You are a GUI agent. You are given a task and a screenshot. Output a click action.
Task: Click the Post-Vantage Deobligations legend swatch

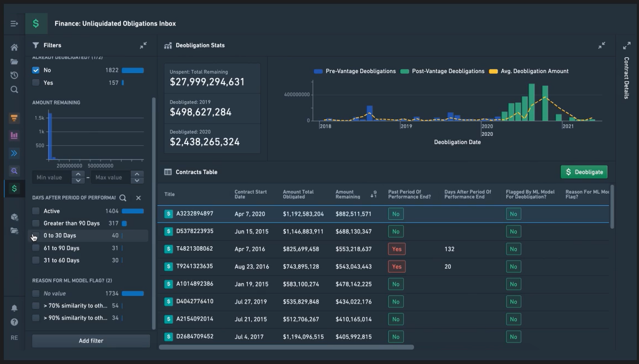(x=405, y=71)
